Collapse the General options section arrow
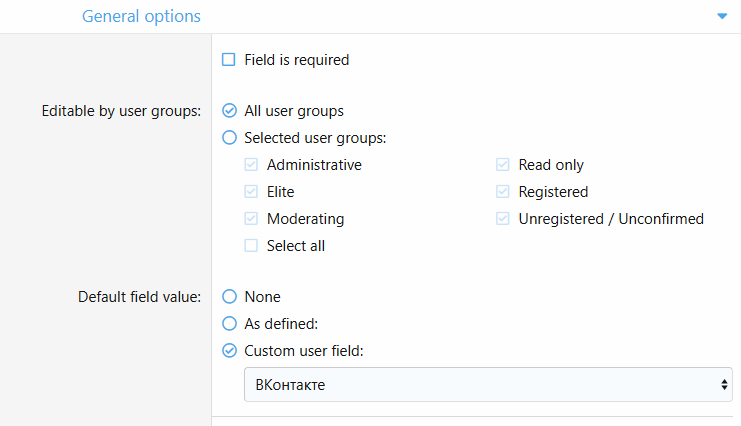 tap(722, 17)
